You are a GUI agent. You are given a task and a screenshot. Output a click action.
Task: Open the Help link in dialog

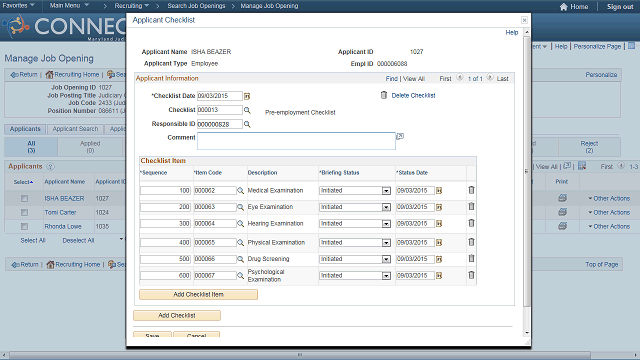(512, 32)
